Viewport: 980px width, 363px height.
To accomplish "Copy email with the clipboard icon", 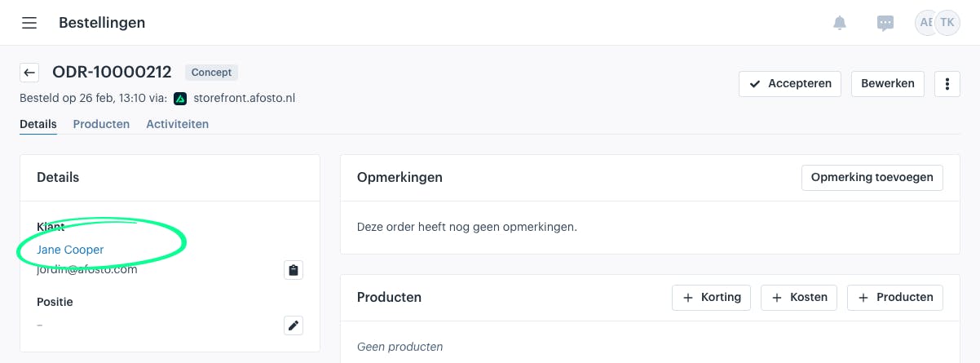I will coord(294,270).
